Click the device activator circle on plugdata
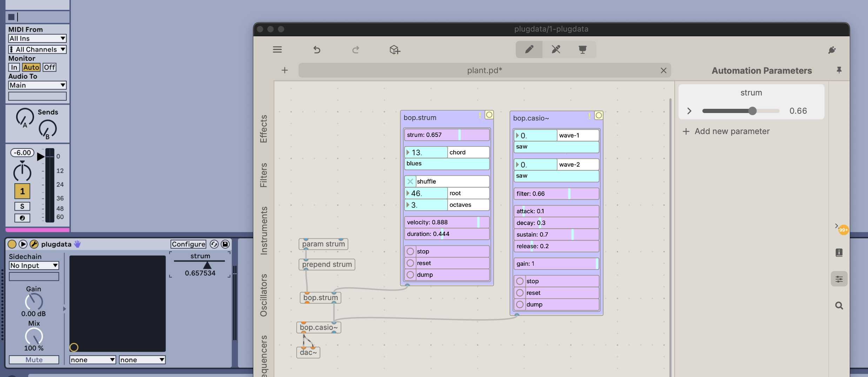 (x=12, y=244)
